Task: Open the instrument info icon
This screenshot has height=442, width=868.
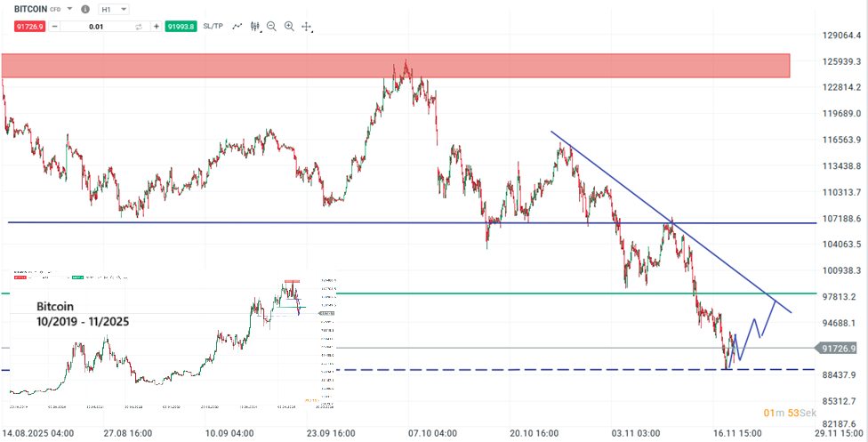Action: click(85, 9)
